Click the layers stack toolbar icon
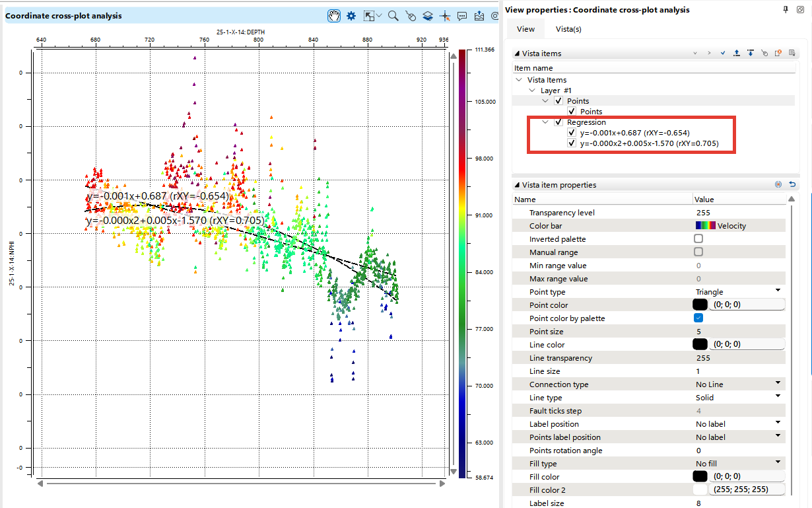 pyautogui.click(x=428, y=16)
